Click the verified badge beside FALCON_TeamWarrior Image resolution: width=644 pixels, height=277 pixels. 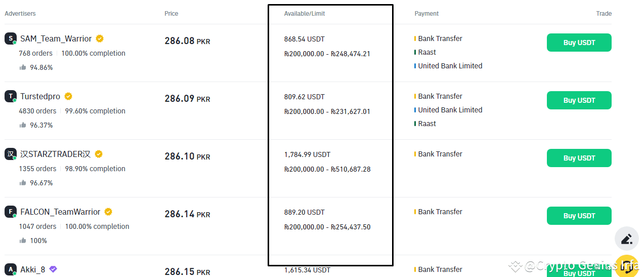(108, 212)
